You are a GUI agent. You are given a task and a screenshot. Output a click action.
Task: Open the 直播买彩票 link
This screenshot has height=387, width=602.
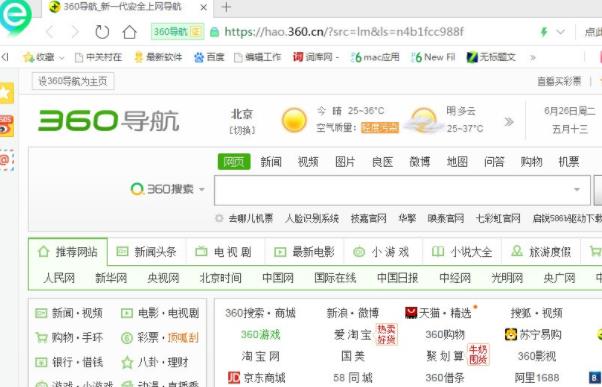coord(559,81)
